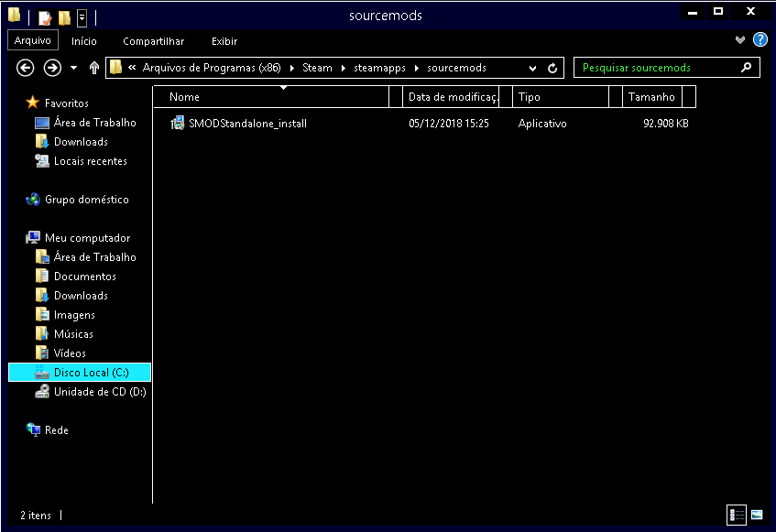Screen dimensions: 776x532
Task: Open the Compartilhar ribbon tab
Action: click(153, 41)
